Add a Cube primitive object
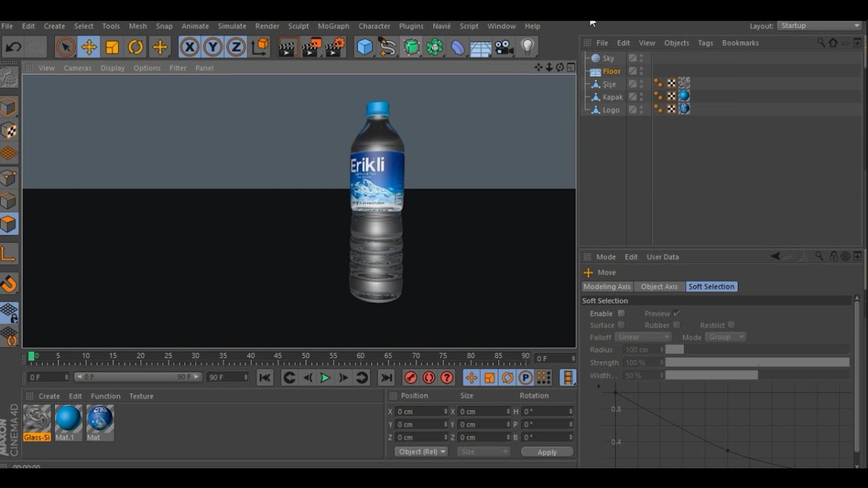The image size is (868, 488). click(365, 47)
